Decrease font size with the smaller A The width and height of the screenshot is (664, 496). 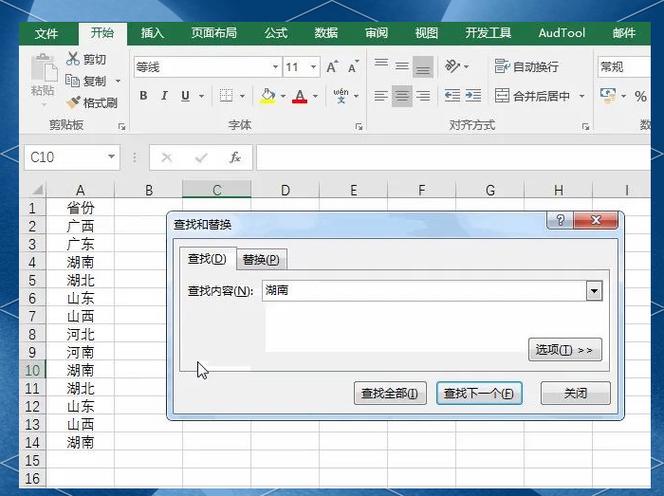pos(353,67)
